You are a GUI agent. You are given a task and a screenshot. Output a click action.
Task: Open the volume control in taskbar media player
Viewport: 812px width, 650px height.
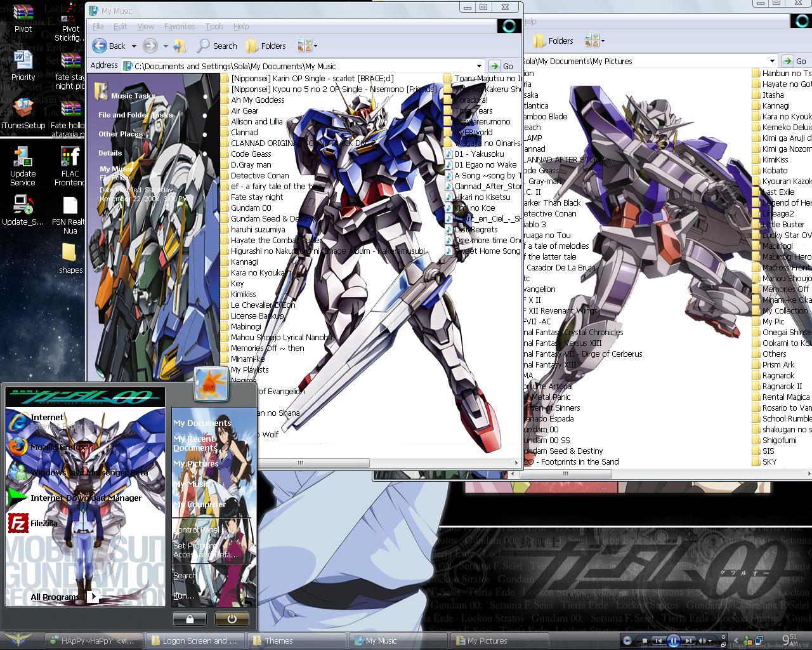703,641
